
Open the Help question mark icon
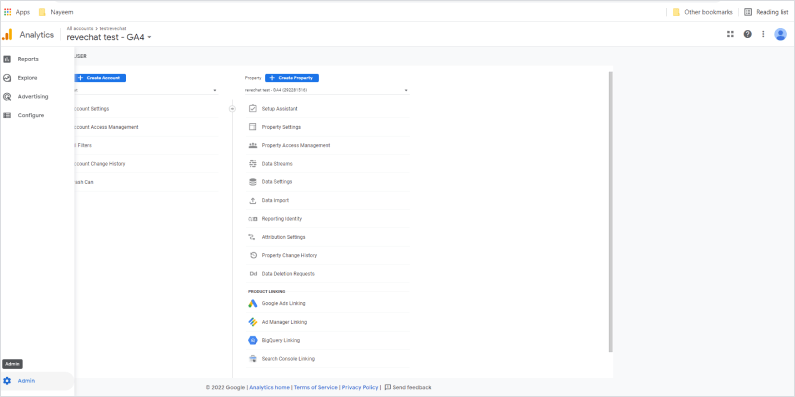click(747, 34)
